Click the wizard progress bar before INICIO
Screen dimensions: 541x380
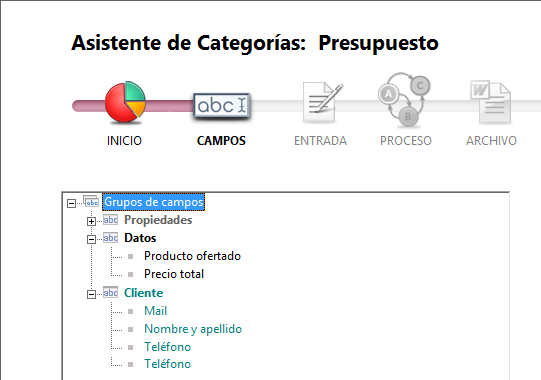click(88, 106)
